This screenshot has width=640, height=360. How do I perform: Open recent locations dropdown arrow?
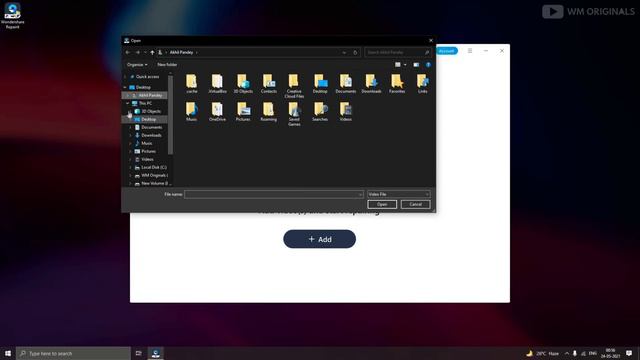(145, 52)
